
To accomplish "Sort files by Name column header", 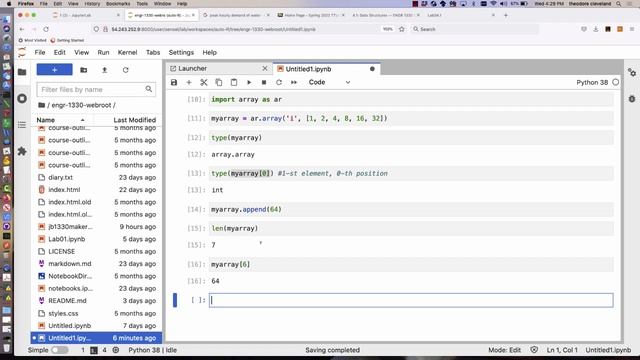I will click(x=61, y=120).
